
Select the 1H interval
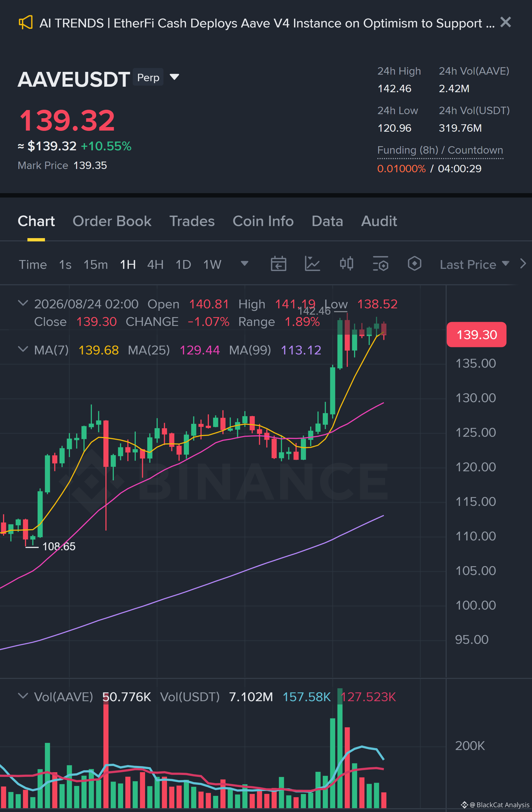[128, 264]
